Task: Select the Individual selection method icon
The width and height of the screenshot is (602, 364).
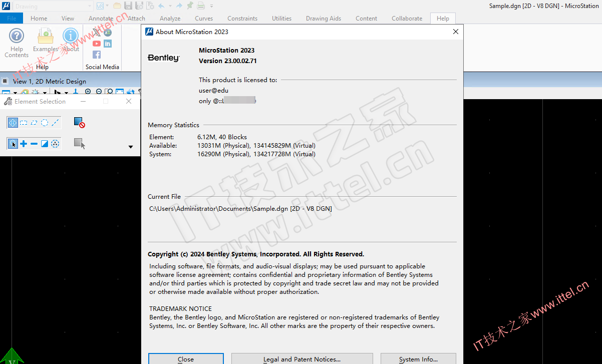Action: [x=13, y=123]
